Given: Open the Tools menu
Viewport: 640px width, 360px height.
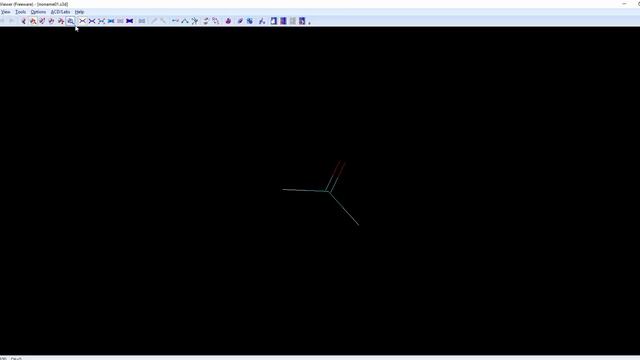Looking at the screenshot, I should tap(20, 12).
